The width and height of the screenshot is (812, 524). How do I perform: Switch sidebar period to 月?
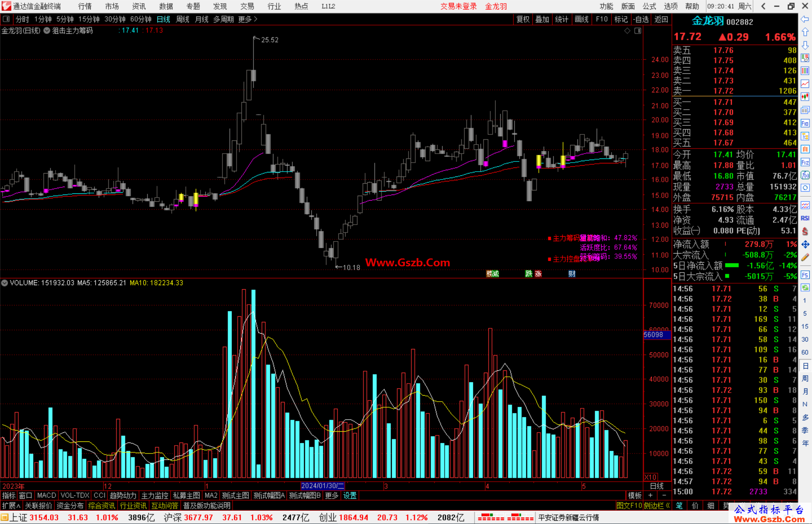click(805, 391)
